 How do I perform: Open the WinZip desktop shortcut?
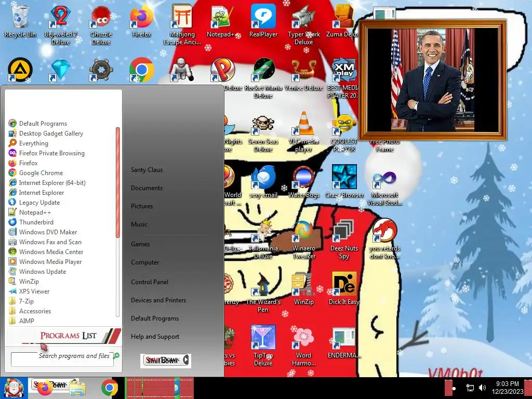point(303,288)
